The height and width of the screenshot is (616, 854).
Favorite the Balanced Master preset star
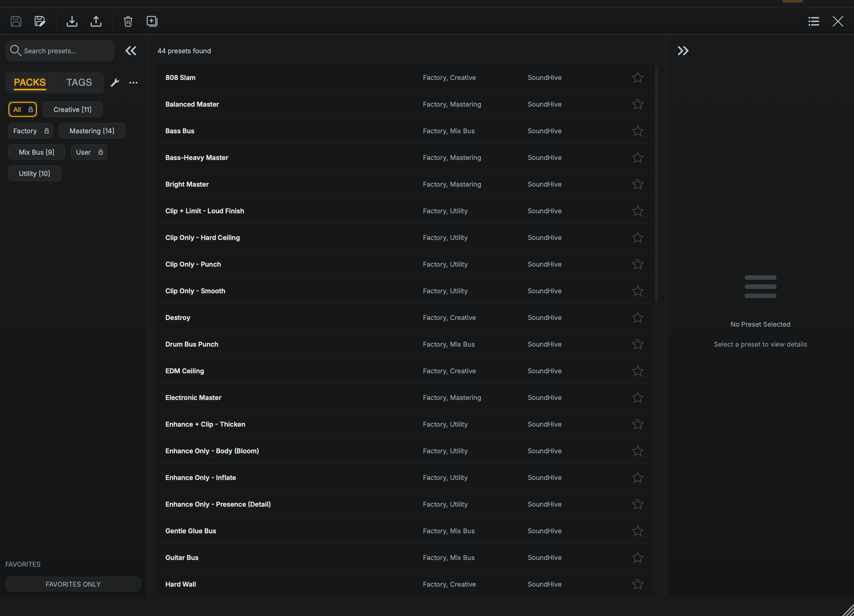(x=637, y=104)
